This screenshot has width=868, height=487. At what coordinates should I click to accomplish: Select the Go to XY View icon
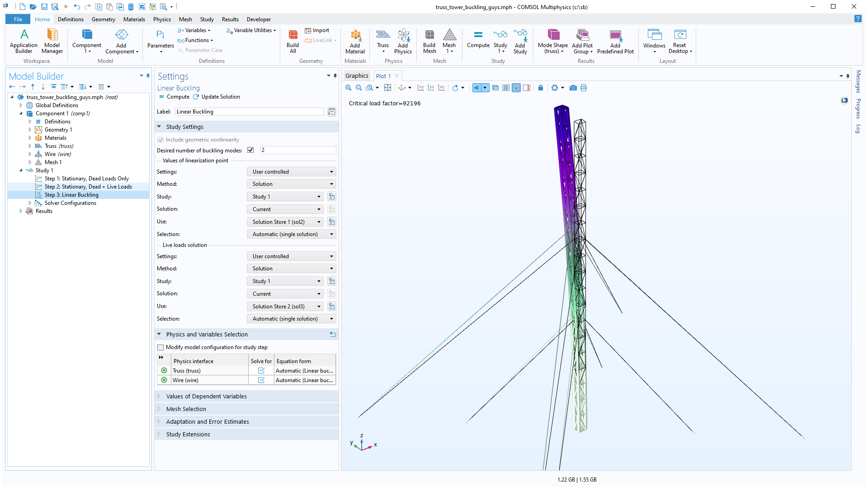[x=420, y=88]
